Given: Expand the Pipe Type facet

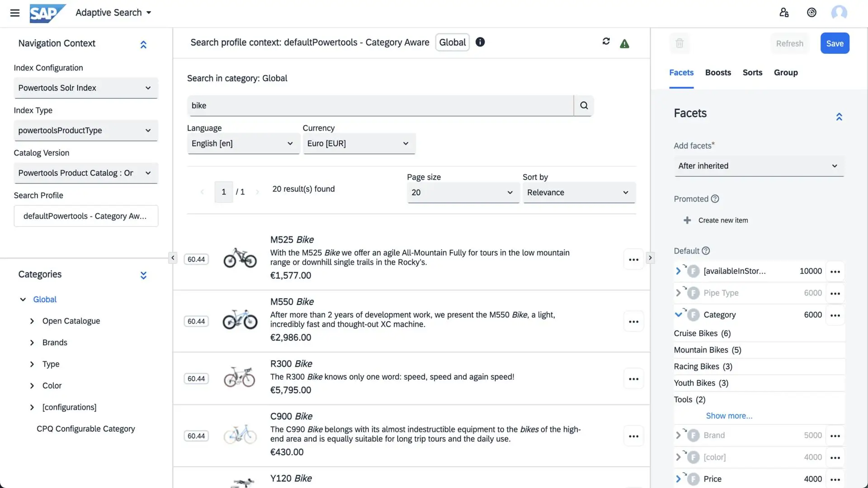Looking at the screenshot, I should coord(678,293).
